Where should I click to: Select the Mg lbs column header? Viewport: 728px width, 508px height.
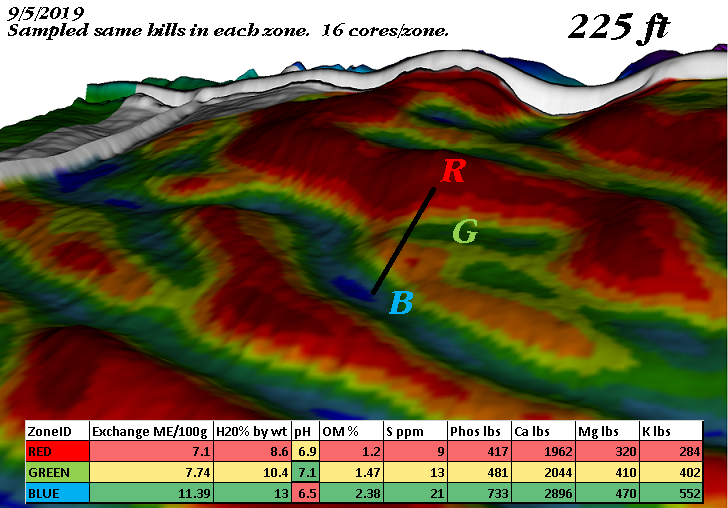coord(607,431)
